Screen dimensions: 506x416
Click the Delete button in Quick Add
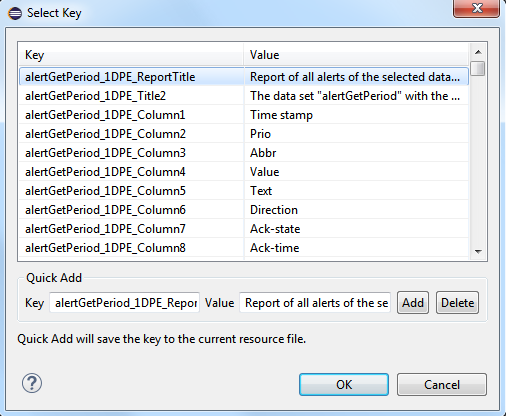(457, 303)
